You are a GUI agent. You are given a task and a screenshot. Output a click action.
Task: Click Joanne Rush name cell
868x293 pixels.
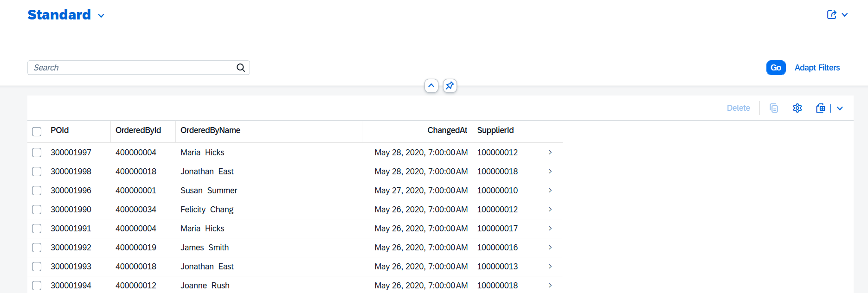pos(205,286)
